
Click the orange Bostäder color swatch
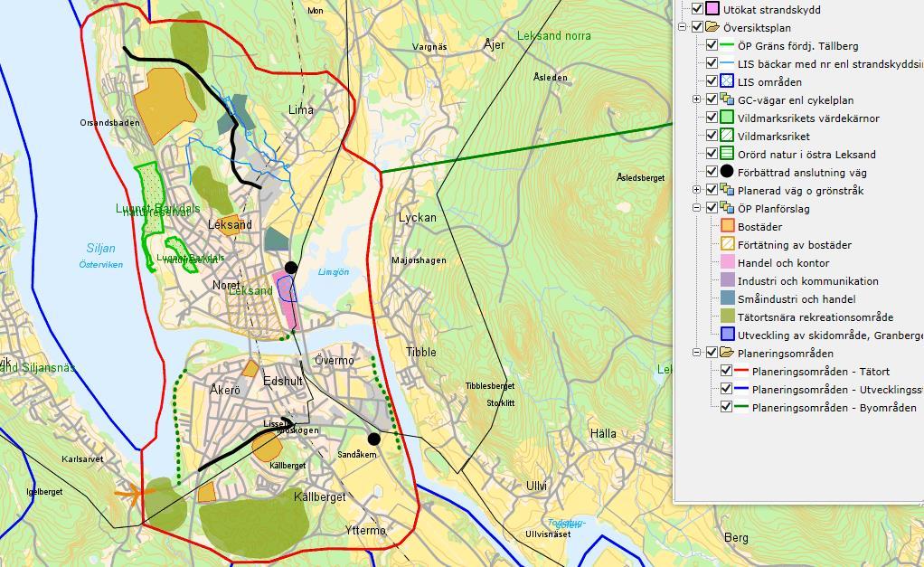[727, 226]
